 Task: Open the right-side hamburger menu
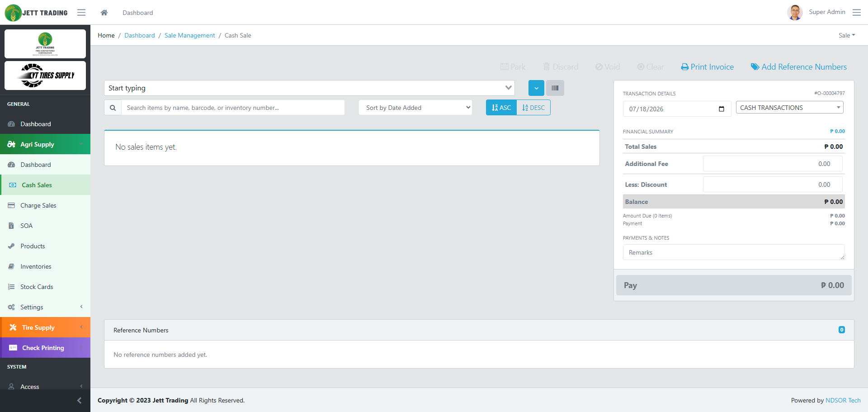[857, 12]
